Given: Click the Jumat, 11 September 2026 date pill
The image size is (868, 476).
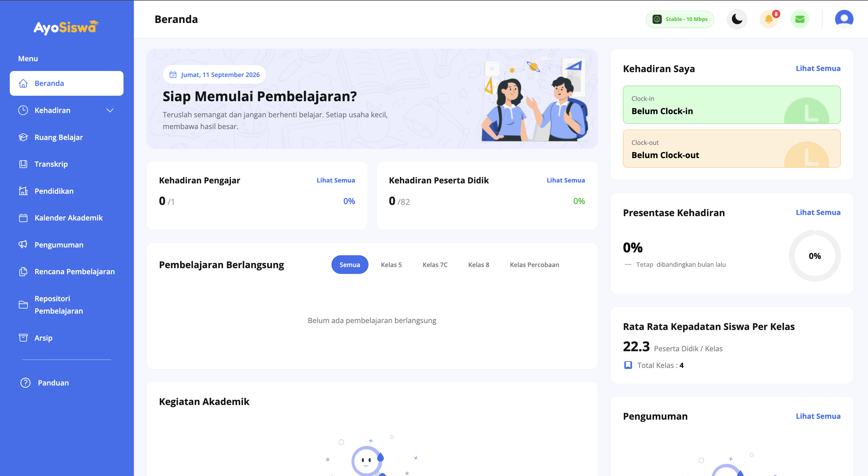Looking at the screenshot, I should pos(214,75).
